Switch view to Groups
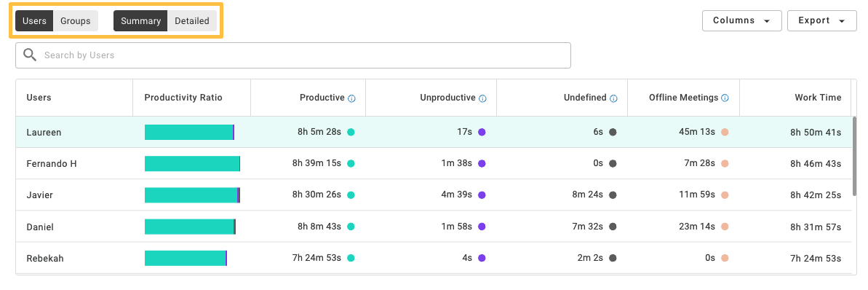The height and width of the screenshot is (290, 868). [x=75, y=21]
